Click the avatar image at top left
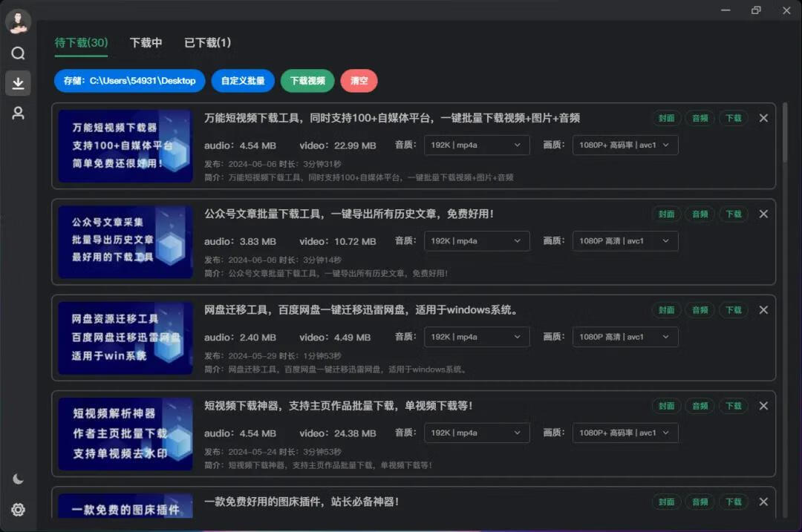 point(18,21)
